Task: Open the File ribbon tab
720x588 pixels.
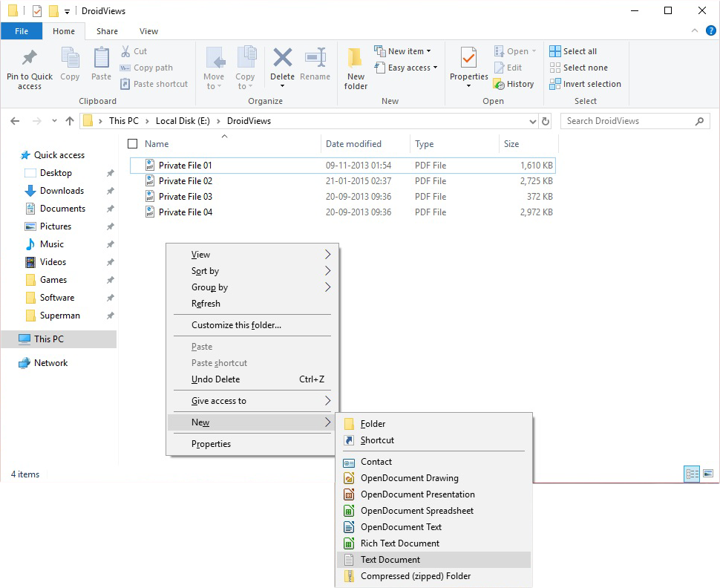Action: click(x=22, y=31)
